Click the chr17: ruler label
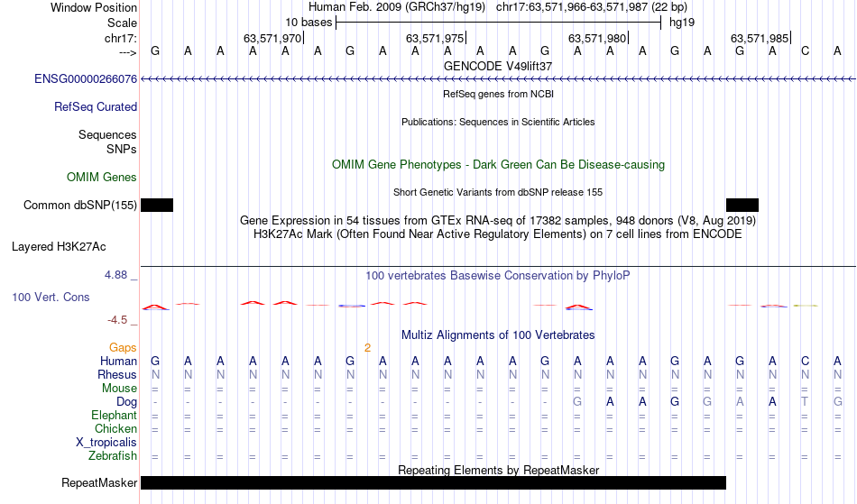The width and height of the screenshot is (857, 504). pos(121,38)
